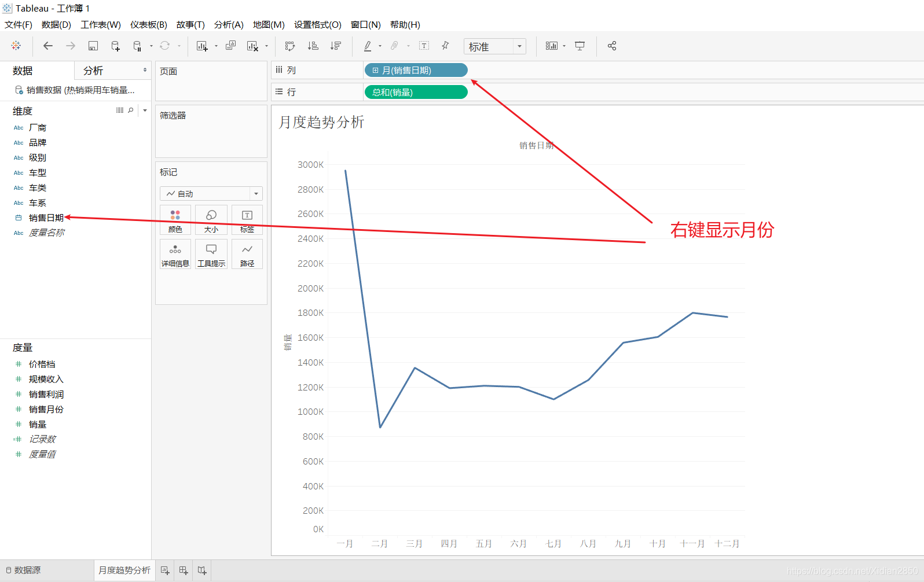Viewport: 924px width, 582px height.
Task: Sort ascending using the toolbar icon
Action: point(313,46)
